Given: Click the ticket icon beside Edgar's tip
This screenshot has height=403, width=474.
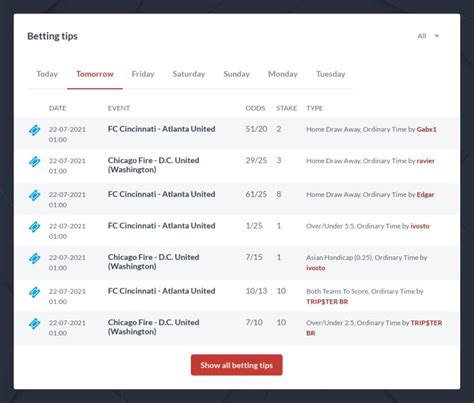Looking at the screenshot, I should pyautogui.click(x=34, y=195).
